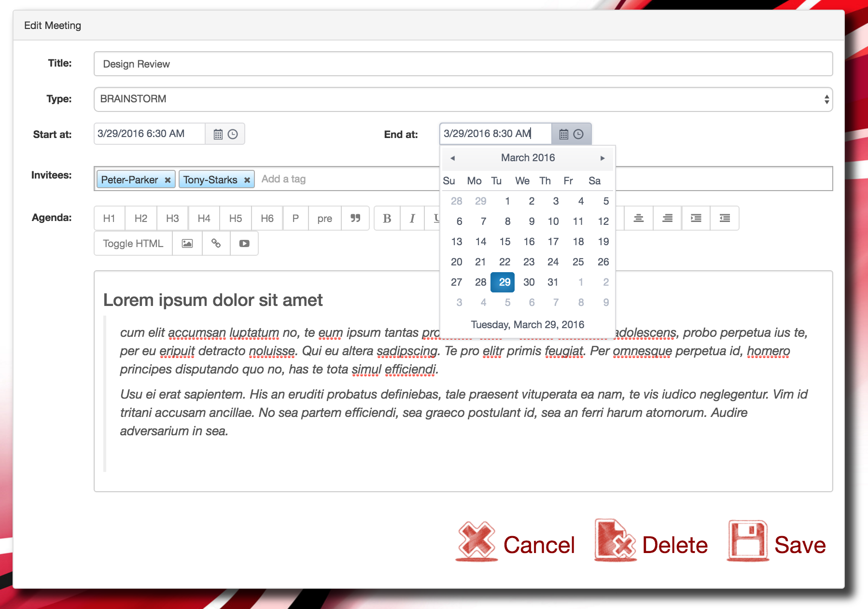Image resolution: width=868 pixels, height=609 pixels.
Task: Center-align the agenda text
Action: point(639,218)
